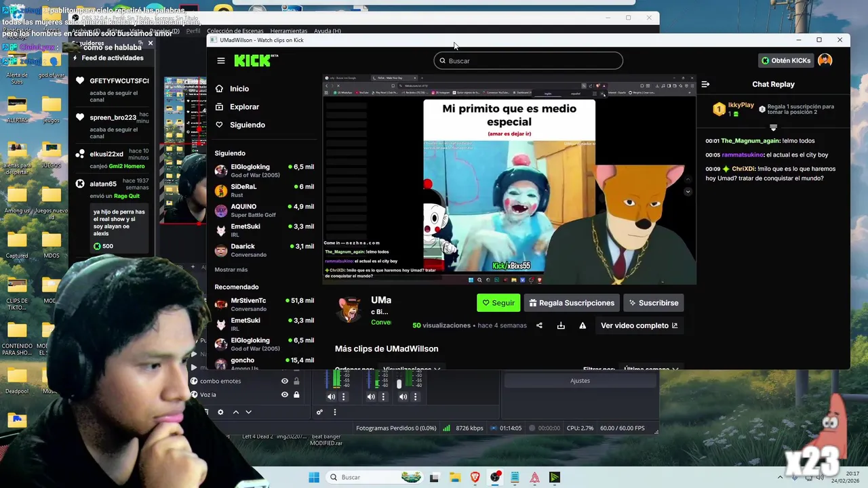Toggle lock on Voz ia source
The height and width of the screenshot is (488, 868).
[x=296, y=394]
